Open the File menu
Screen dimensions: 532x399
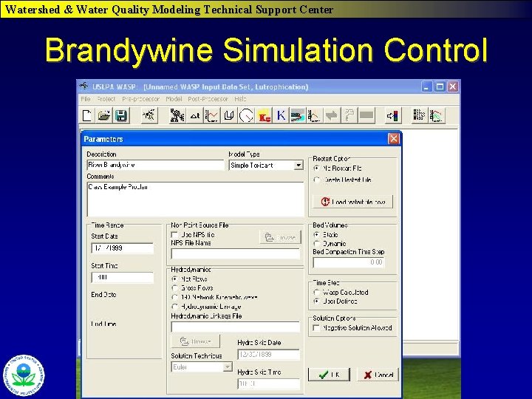(86, 99)
